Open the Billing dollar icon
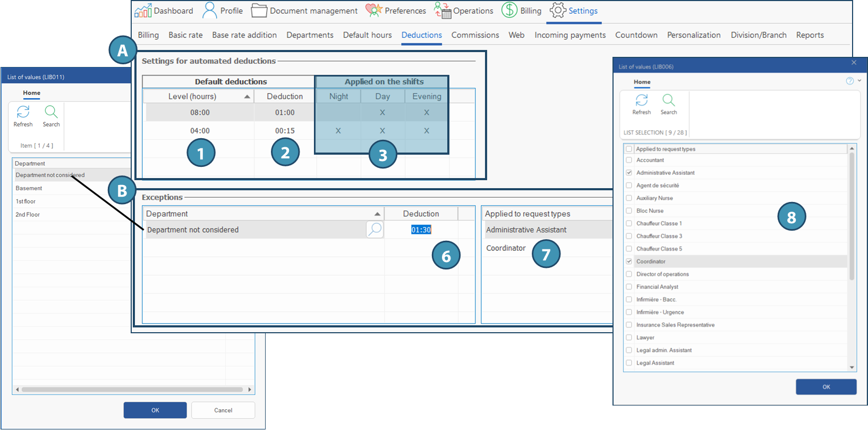 coord(509,11)
